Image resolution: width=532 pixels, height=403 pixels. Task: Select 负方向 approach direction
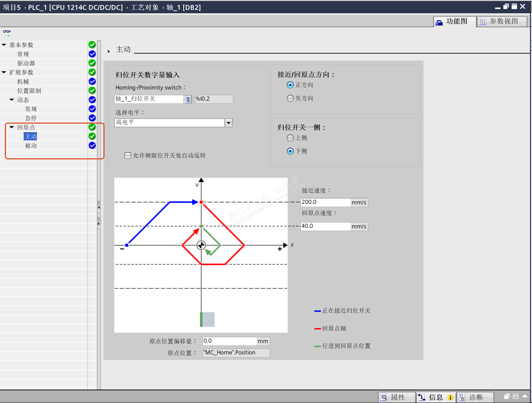click(290, 98)
